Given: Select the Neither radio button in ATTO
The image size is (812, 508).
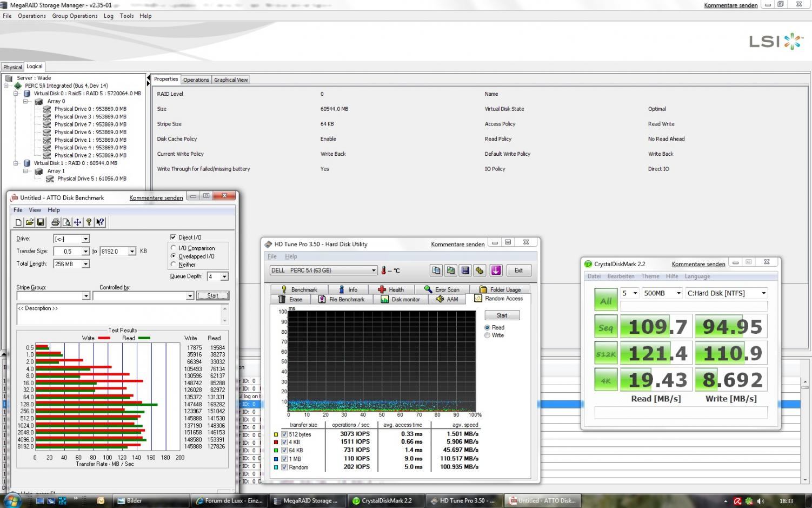Looking at the screenshot, I should click(x=174, y=264).
